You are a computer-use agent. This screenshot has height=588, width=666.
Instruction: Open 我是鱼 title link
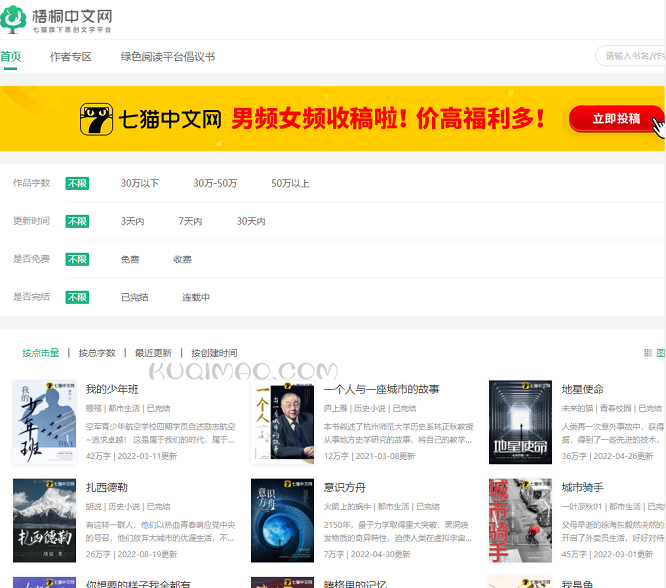tap(577, 584)
